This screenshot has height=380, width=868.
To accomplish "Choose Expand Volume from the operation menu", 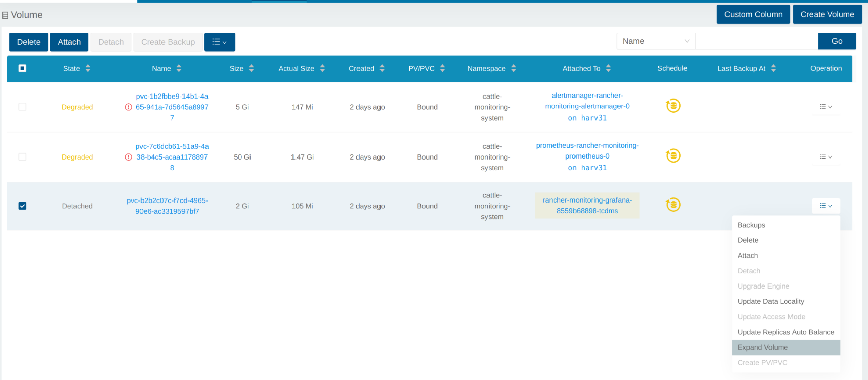I will (x=762, y=347).
